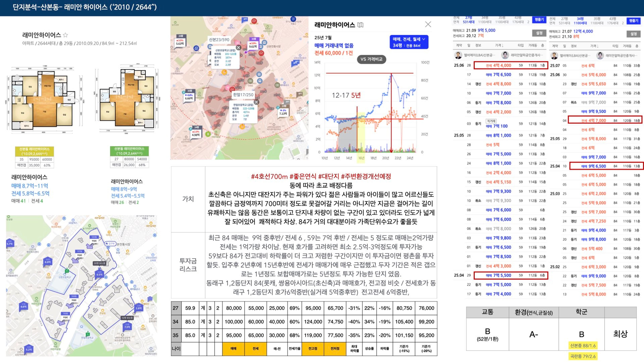Image resolution: width=644 pixels, height=362 pixels.
Task: Sort by 가격 in the 매매최고 9억 5,000 panel
Action: [x=499, y=45]
